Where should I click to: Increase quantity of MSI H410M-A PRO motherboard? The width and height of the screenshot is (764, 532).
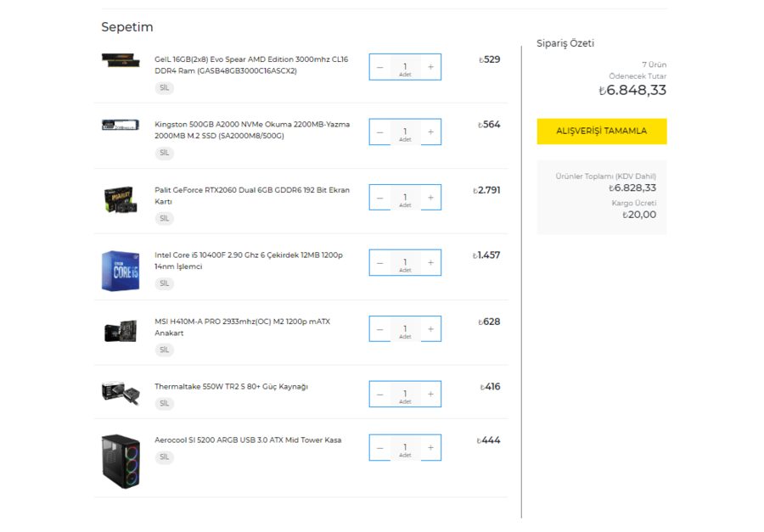tap(430, 329)
